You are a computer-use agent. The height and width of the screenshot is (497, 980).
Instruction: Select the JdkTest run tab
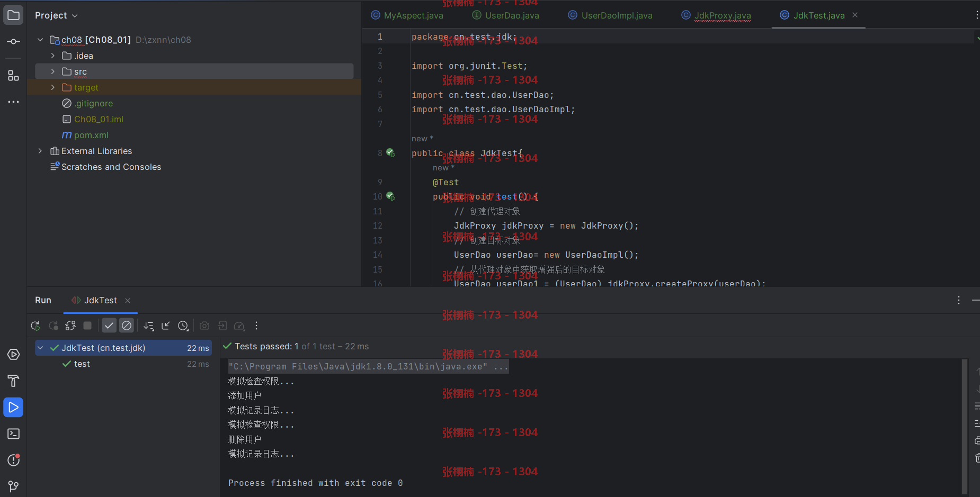click(x=100, y=300)
